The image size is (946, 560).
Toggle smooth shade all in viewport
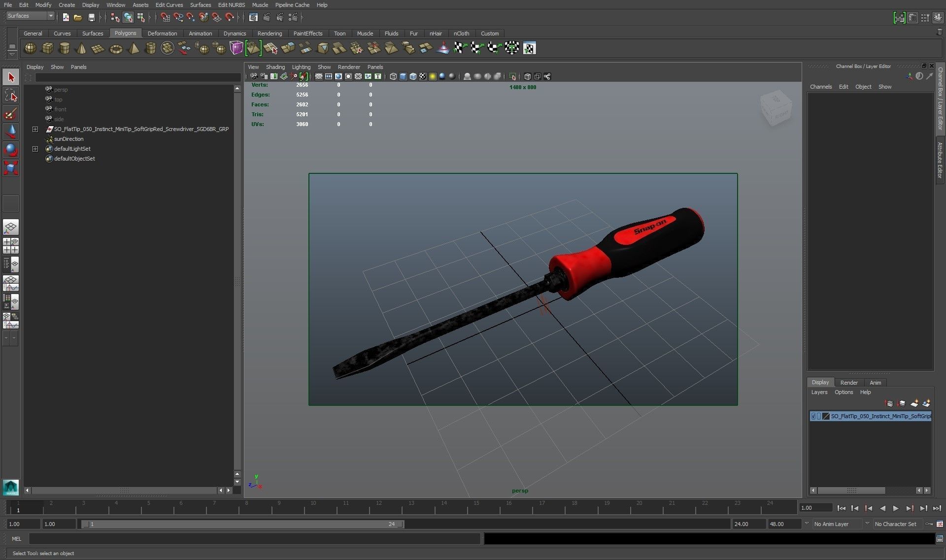[403, 76]
